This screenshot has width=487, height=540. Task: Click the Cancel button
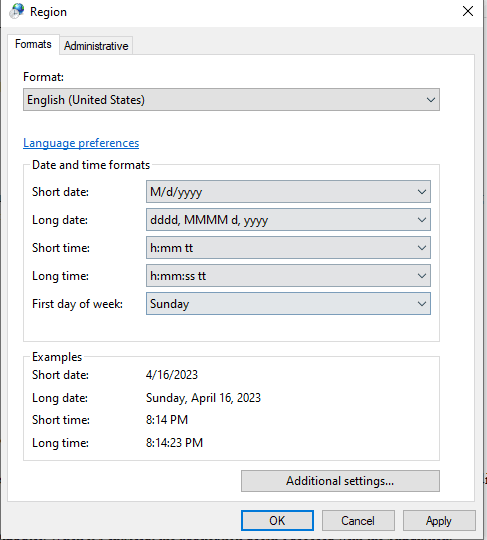point(358,520)
